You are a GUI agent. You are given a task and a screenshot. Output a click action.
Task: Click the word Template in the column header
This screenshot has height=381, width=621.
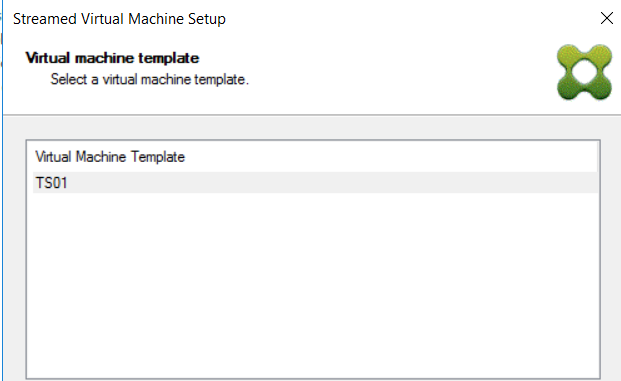pyautogui.click(x=158, y=157)
